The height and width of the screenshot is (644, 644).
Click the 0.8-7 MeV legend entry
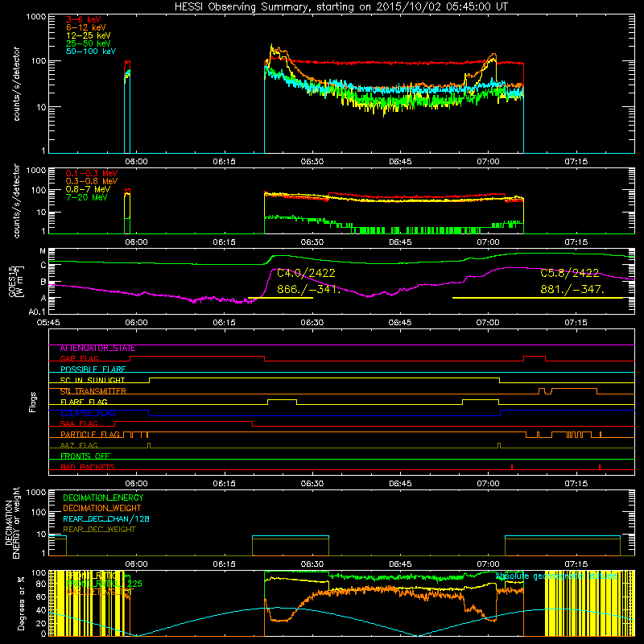click(88, 189)
